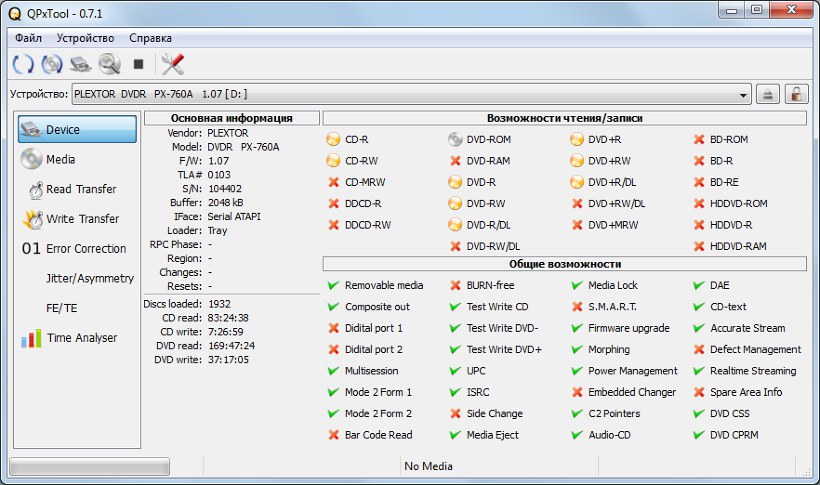820x485 pixels.
Task: Click the disc with arrows reload icon
Action: point(52,64)
